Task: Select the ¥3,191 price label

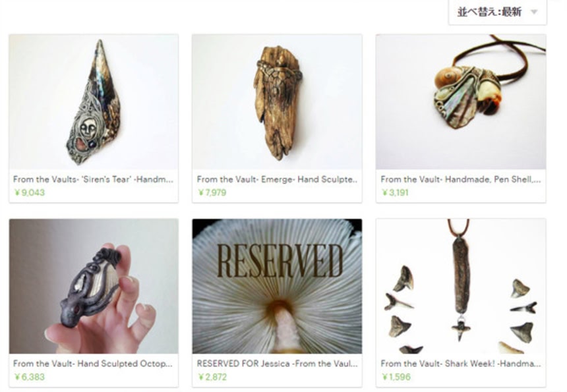Action: point(395,192)
